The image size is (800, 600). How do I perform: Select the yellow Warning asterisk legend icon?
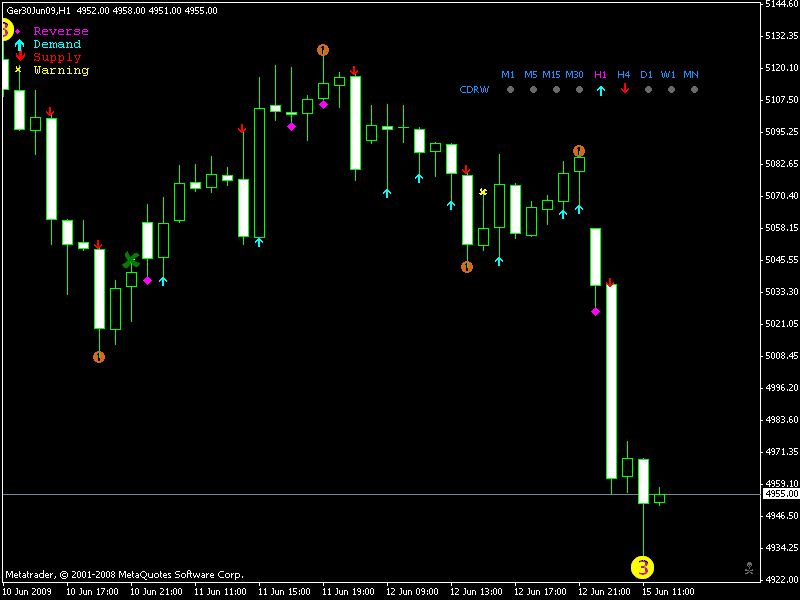click(x=18, y=71)
